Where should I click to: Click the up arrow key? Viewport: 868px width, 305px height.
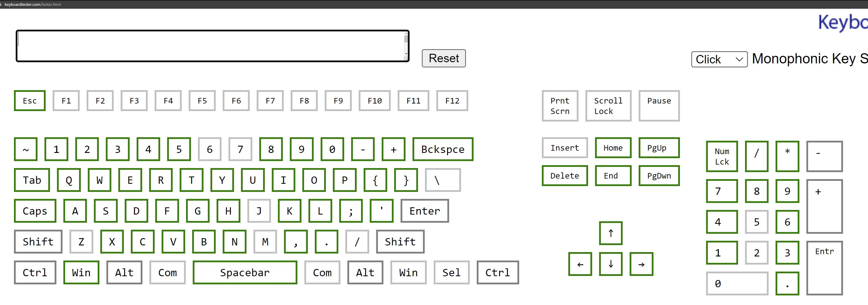[610, 233]
